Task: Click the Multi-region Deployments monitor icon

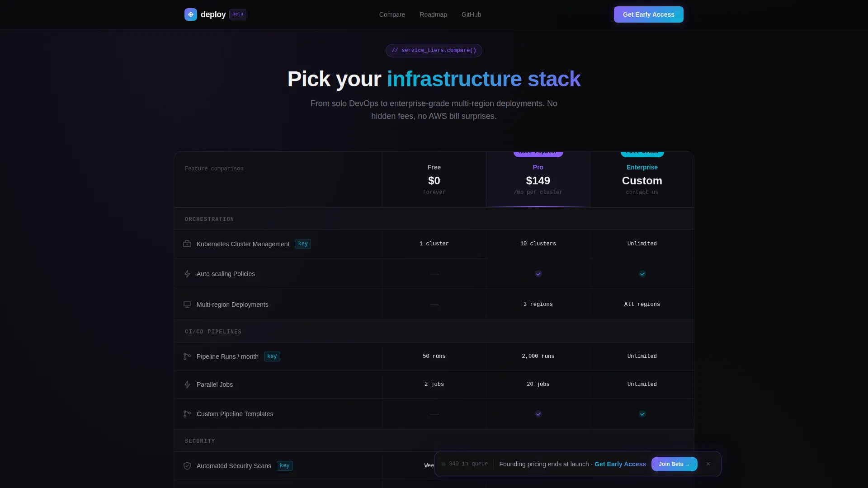Action: [x=187, y=305]
